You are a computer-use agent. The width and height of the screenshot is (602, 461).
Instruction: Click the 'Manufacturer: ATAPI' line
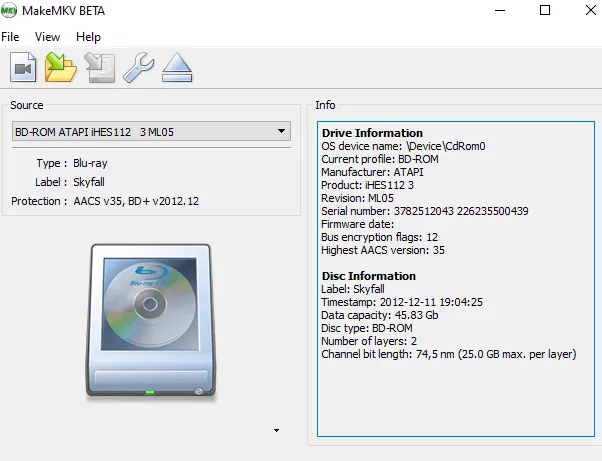372,172
